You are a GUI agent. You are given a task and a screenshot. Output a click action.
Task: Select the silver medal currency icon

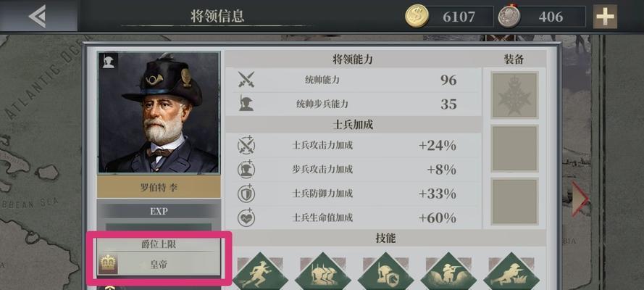pyautogui.click(x=509, y=17)
